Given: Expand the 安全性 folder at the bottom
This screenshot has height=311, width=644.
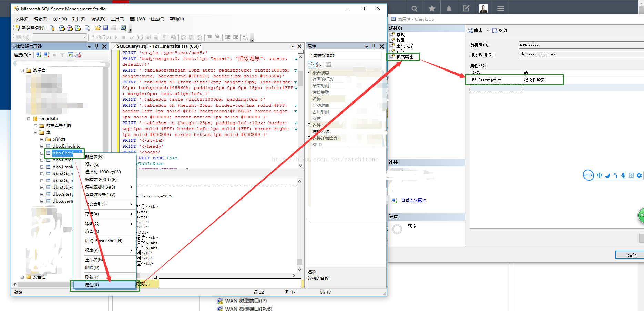Looking at the screenshot, I should (x=22, y=277).
